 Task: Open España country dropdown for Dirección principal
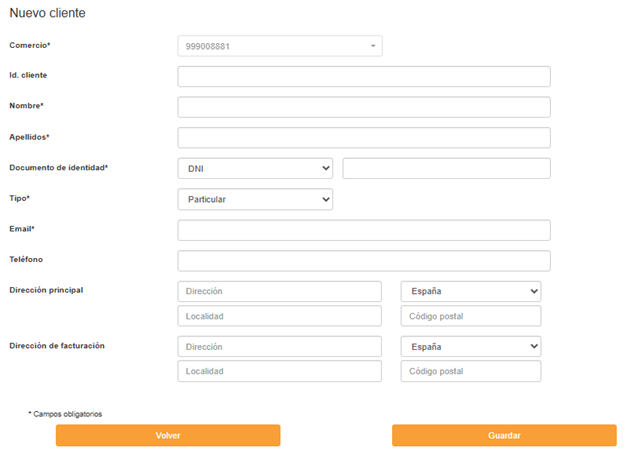tap(470, 292)
